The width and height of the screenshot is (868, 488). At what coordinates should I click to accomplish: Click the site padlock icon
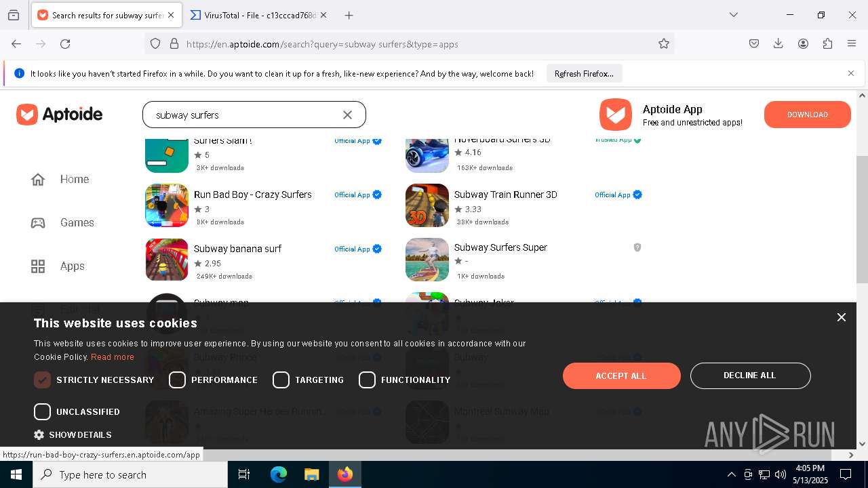tap(174, 43)
